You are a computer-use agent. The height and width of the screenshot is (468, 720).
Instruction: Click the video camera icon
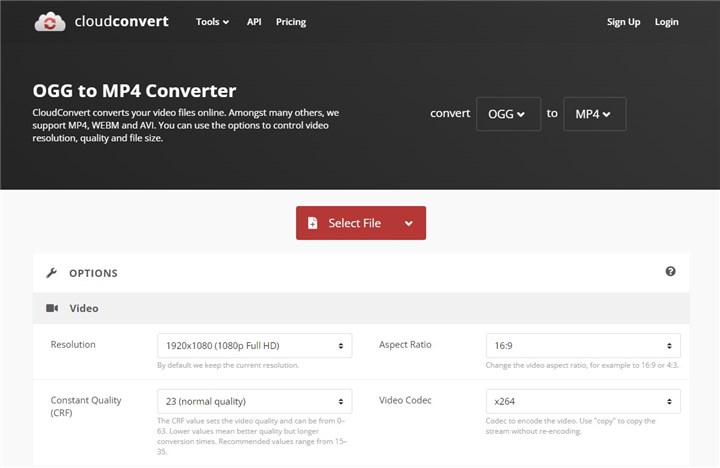click(52, 308)
